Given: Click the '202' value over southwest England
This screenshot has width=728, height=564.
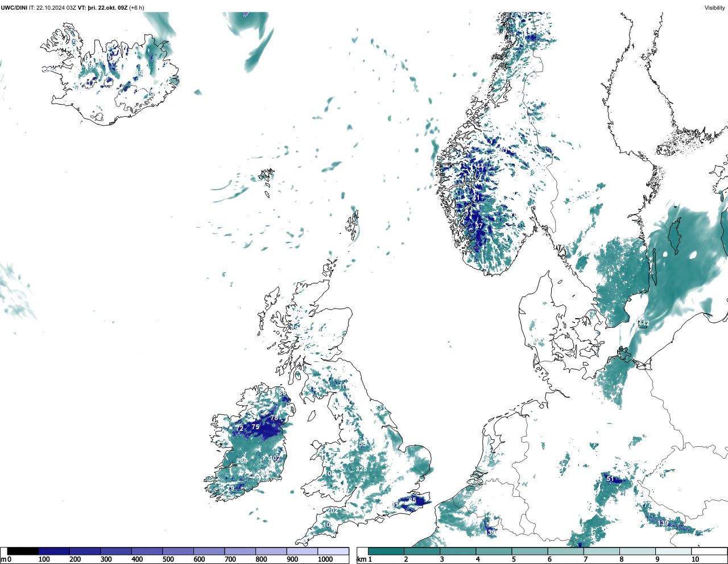Looking at the screenshot, I should click(332, 511).
